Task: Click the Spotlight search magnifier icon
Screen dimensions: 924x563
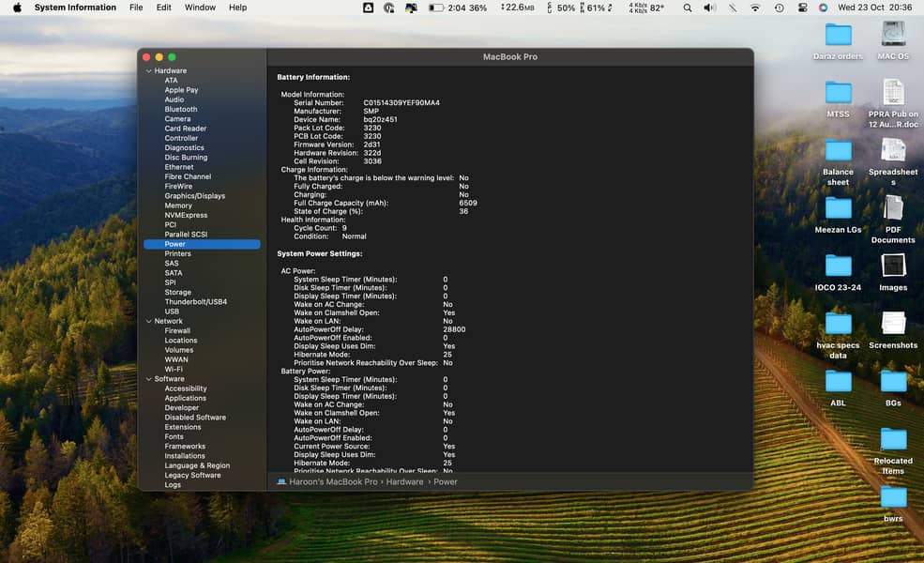Action: pyautogui.click(x=688, y=8)
